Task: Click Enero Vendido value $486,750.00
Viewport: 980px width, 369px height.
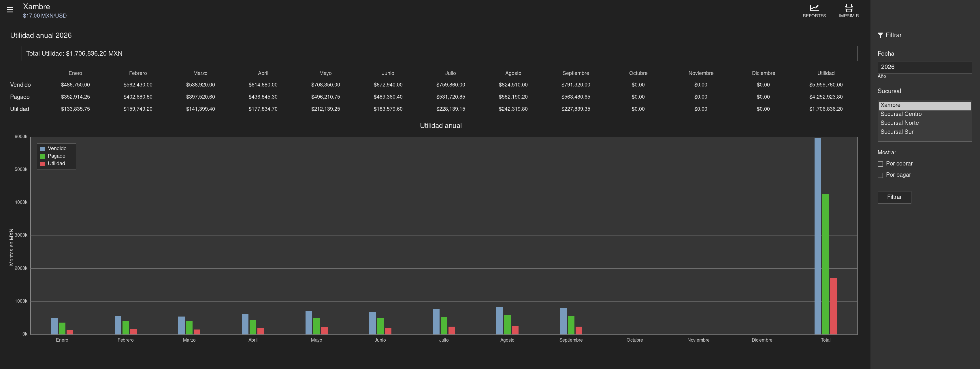Action: [75, 85]
